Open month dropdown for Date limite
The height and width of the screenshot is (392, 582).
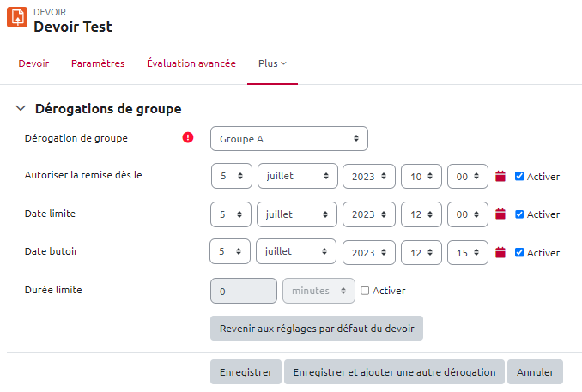point(297,214)
